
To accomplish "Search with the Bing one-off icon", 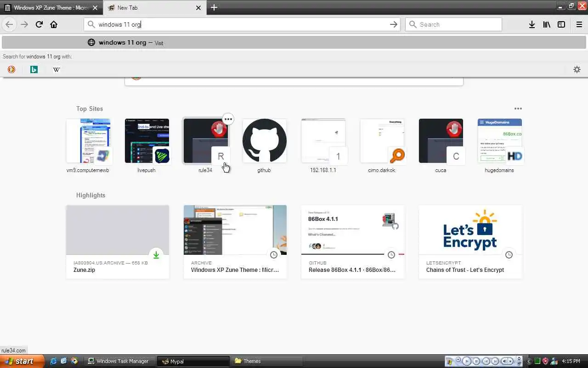I will point(34,69).
